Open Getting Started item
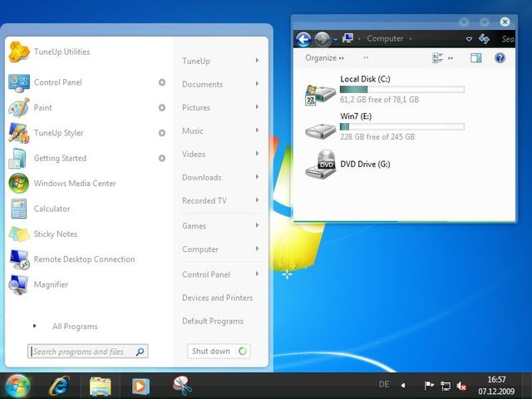Viewport: 532px width, 399px height. click(x=47, y=159)
